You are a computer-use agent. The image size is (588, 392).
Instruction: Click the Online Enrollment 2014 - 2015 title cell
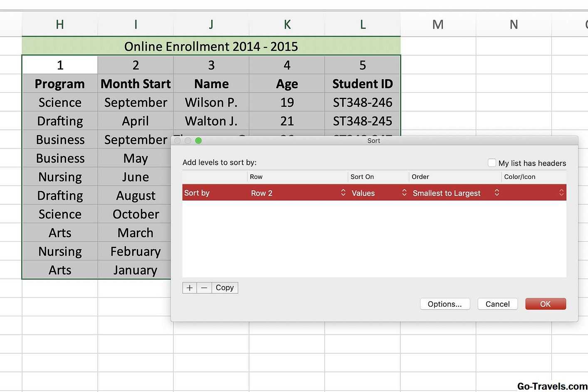(211, 46)
